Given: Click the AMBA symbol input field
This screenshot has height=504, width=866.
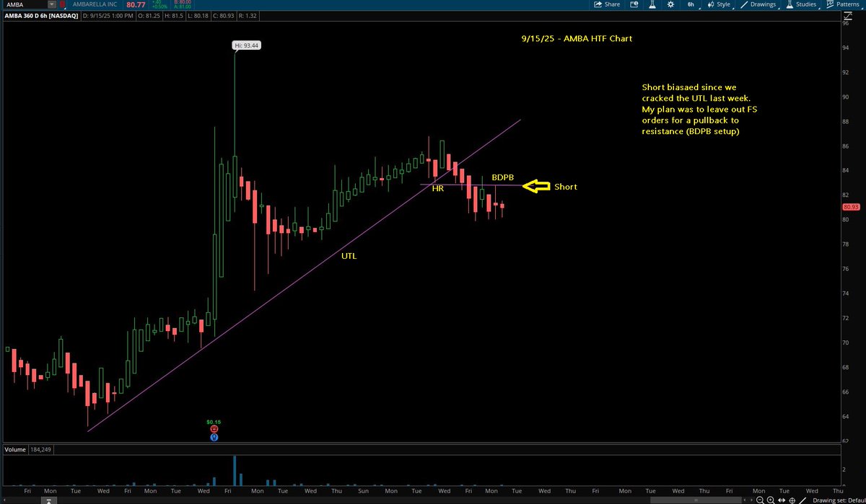Looking at the screenshot, I should (24, 4).
